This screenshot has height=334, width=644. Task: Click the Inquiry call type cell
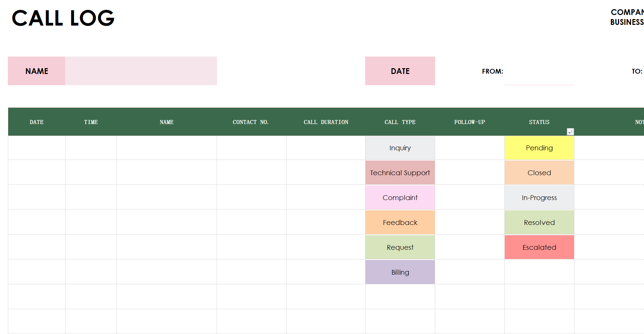[400, 148]
